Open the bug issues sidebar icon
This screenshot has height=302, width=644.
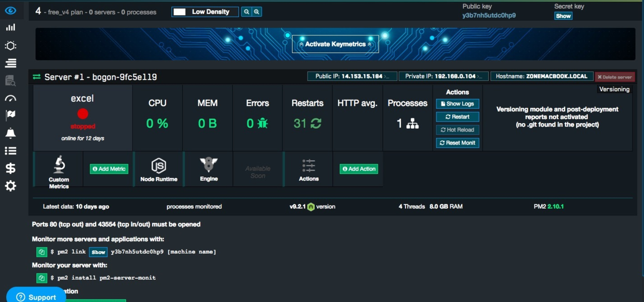(10, 46)
